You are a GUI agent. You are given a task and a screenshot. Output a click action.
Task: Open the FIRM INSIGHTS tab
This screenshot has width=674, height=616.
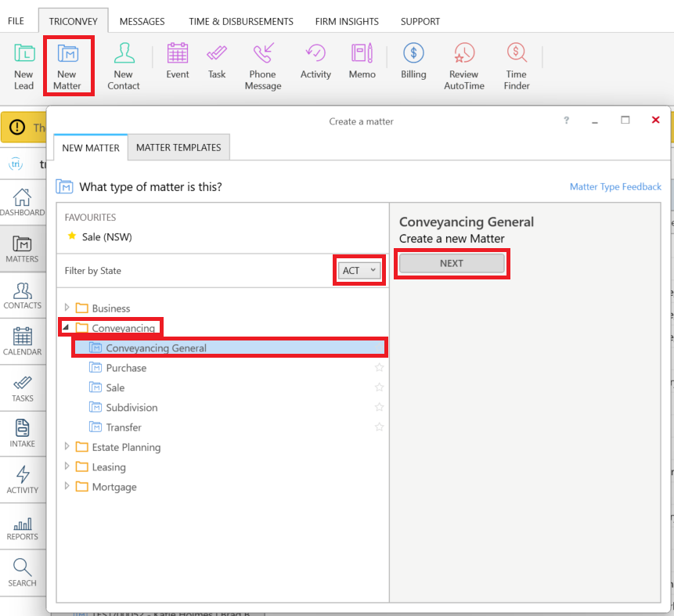point(347,21)
